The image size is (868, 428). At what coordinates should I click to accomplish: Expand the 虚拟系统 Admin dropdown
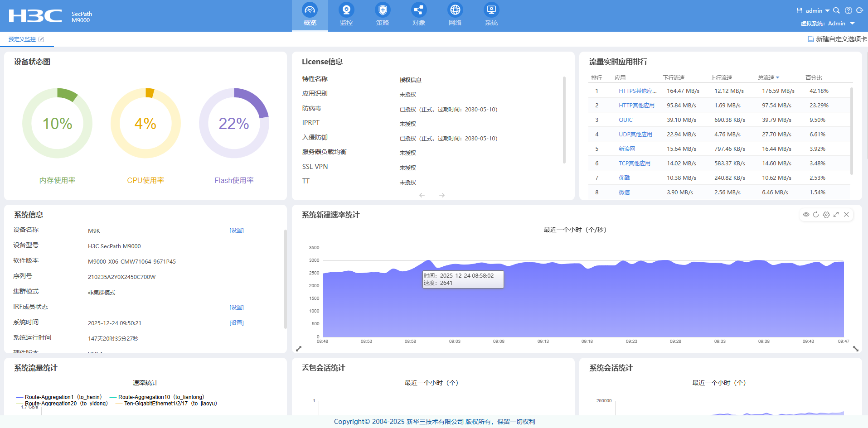(x=852, y=24)
